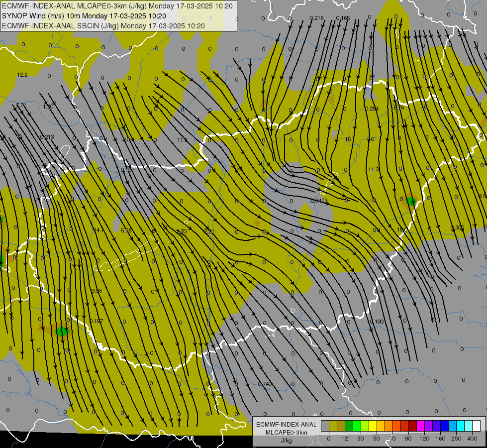Click the legend tick label 160
This screenshot has height=448, width=487.
pyautogui.click(x=440, y=439)
